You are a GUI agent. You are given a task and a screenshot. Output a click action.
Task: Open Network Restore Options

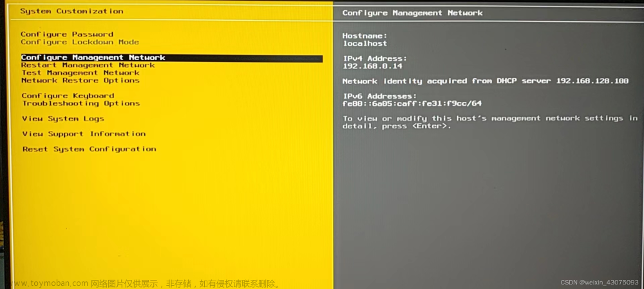(80, 80)
